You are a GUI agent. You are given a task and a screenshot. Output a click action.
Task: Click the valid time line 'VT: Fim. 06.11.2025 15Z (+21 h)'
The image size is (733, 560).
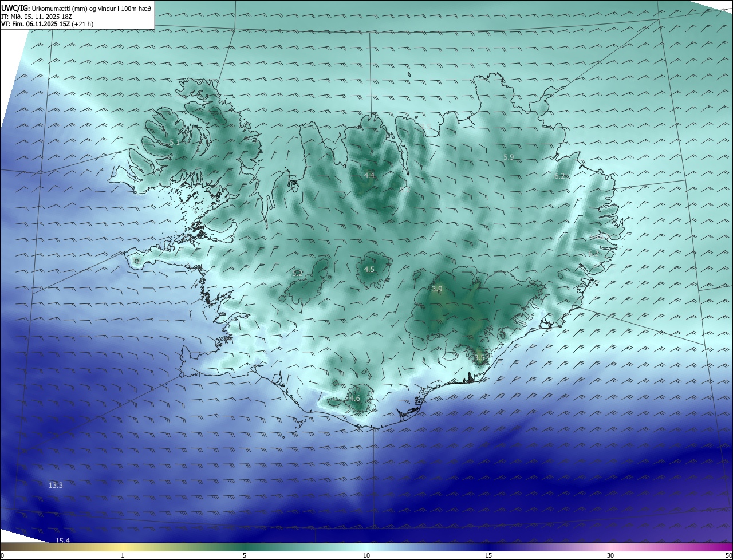coord(48,24)
